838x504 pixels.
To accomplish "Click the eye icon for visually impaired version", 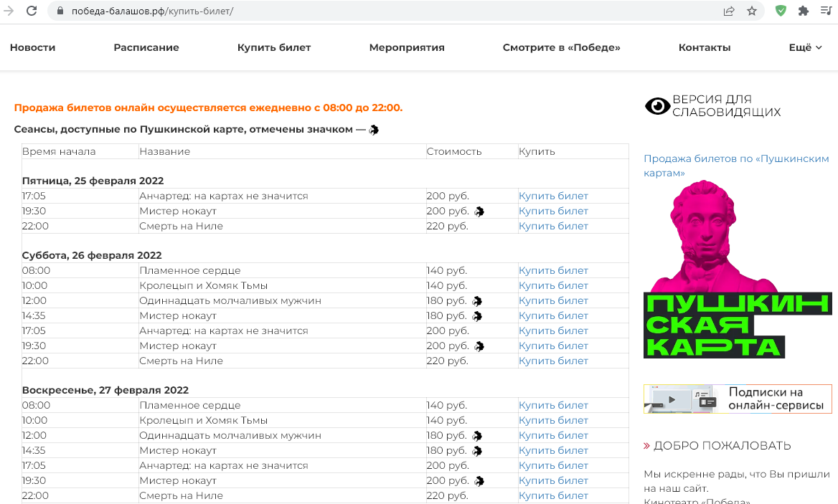I will coord(657,106).
